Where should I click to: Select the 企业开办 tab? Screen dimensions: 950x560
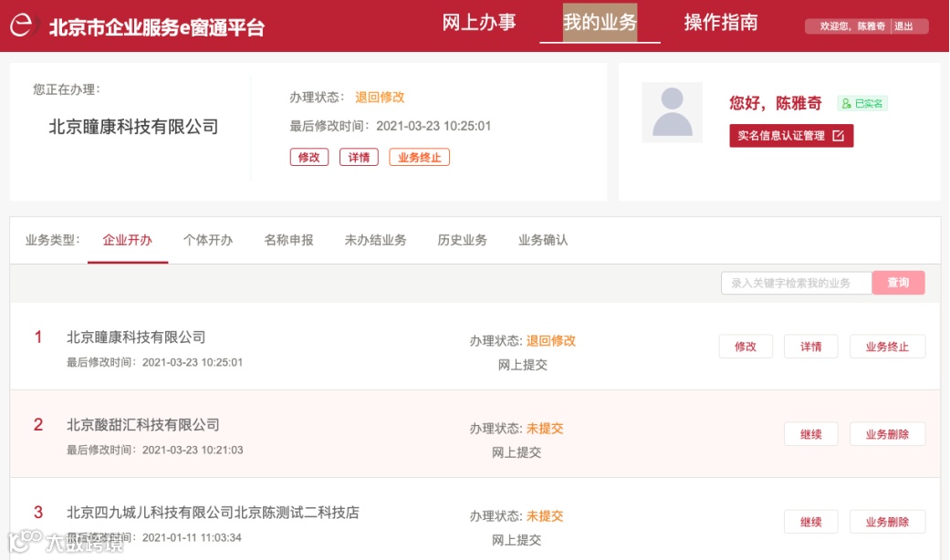127,241
